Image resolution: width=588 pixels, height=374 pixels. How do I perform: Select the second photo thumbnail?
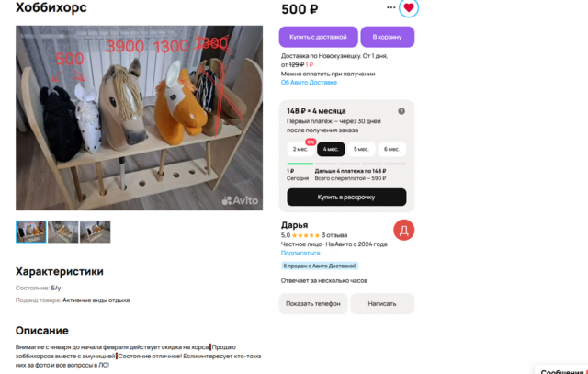(63, 232)
